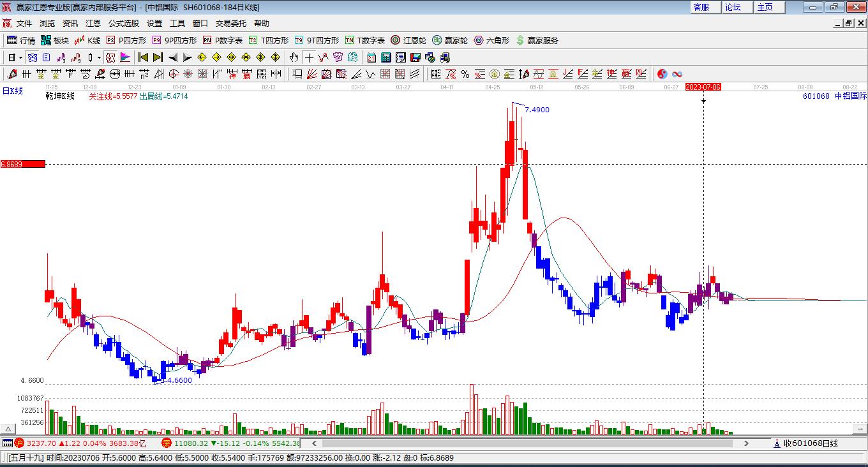Click the 论坛 forum button
868x467 pixels.
click(733, 7)
